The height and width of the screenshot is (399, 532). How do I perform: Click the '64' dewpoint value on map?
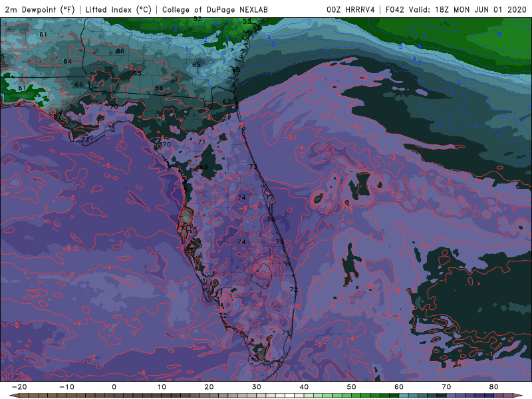[x=68, y=61]
